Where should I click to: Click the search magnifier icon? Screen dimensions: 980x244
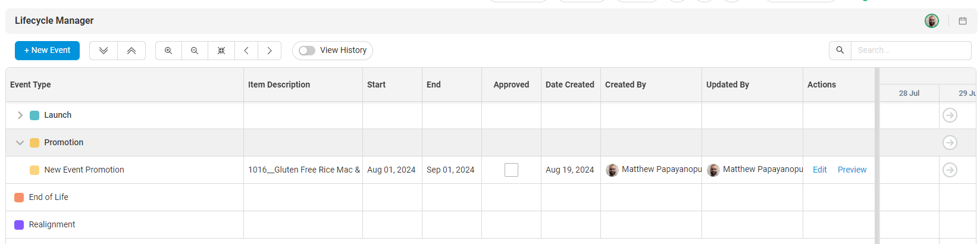[840, 51]
